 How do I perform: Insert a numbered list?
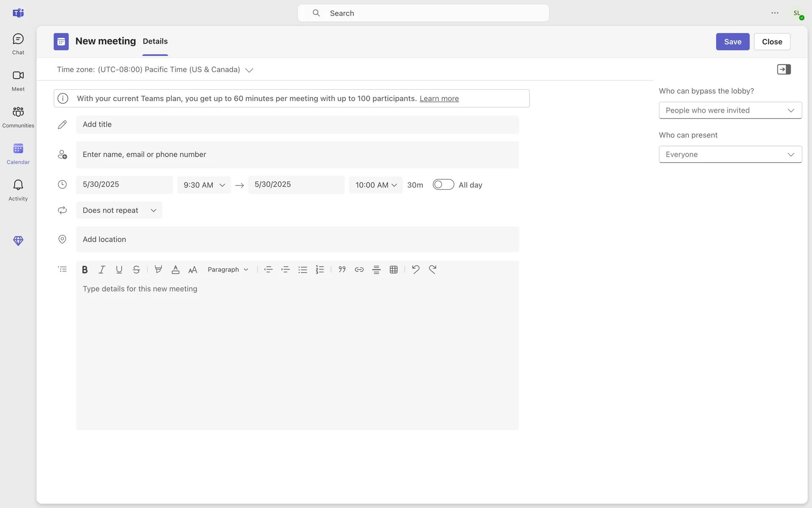(320, 270)
